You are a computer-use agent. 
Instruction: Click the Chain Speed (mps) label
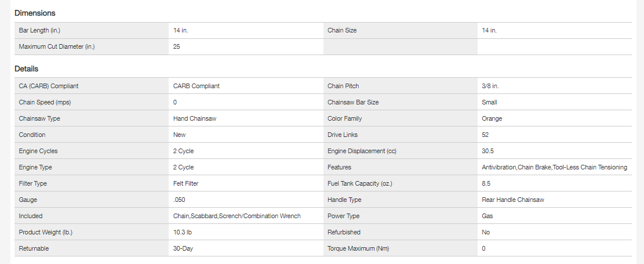45,102
